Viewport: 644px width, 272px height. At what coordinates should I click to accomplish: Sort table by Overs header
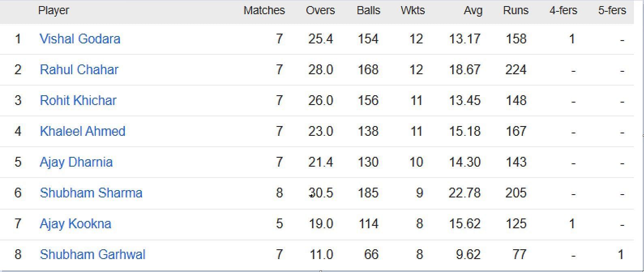[320, 11]
